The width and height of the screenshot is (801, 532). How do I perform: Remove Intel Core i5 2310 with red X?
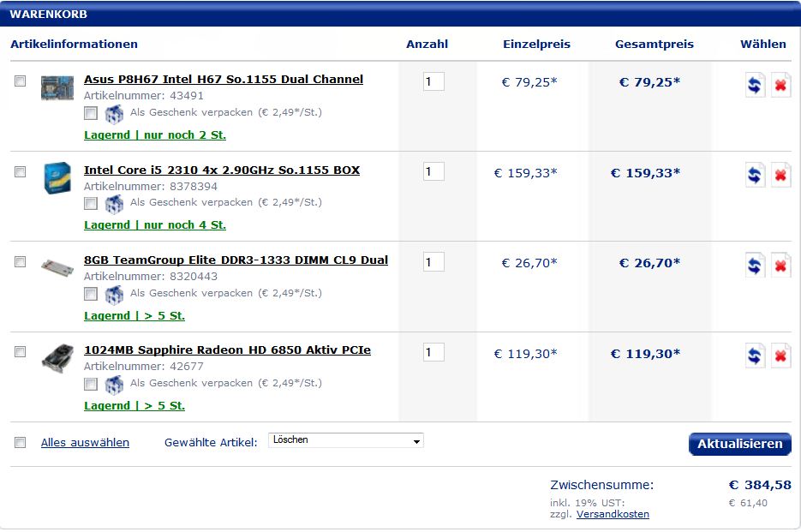780,176
